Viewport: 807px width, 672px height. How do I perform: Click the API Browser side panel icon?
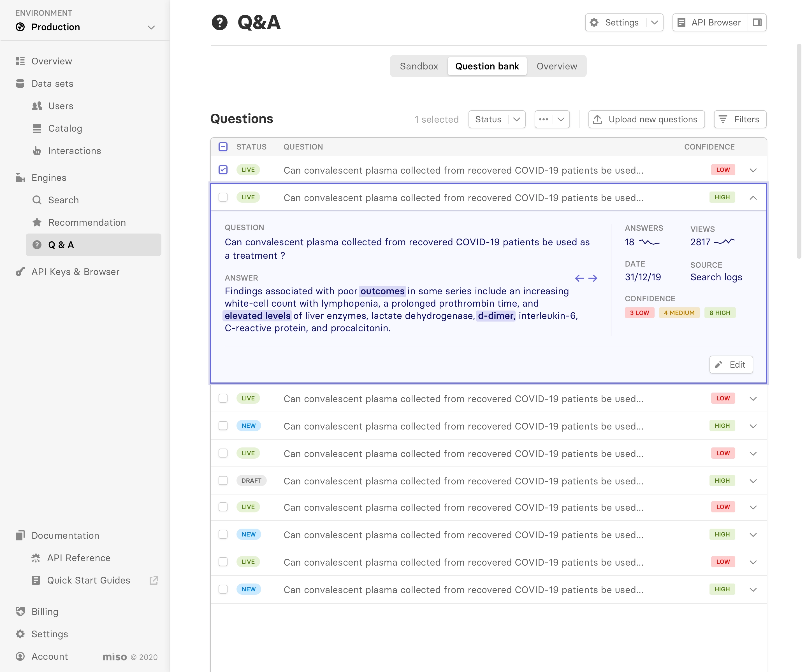tap(757, 22)
